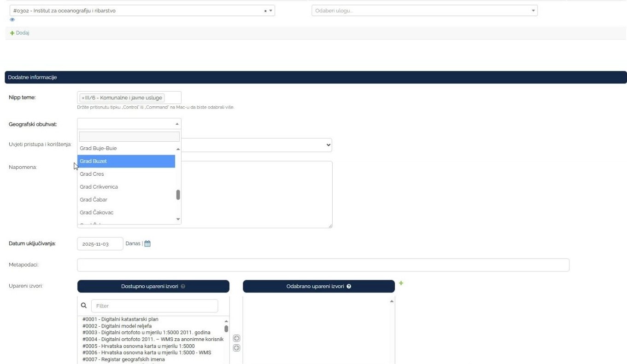Click the move-left arrow between source lists
Screen dimensions: 627x364
pyautogui.click(x=236, y=348)
